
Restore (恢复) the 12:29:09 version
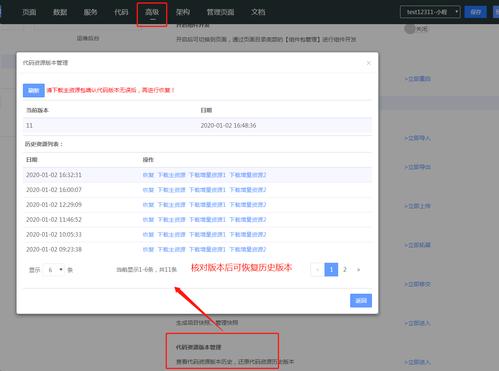(x=148, y=205)
